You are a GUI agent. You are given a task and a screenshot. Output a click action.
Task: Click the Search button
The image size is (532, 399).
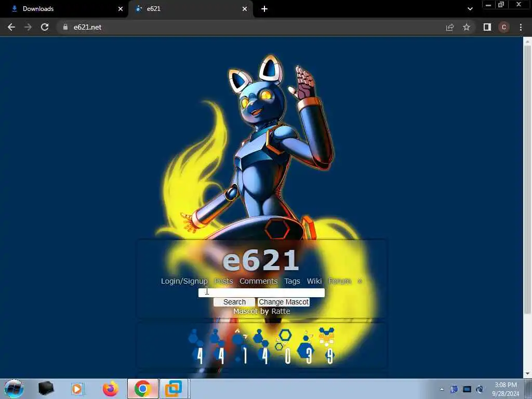tap(234, 302)
